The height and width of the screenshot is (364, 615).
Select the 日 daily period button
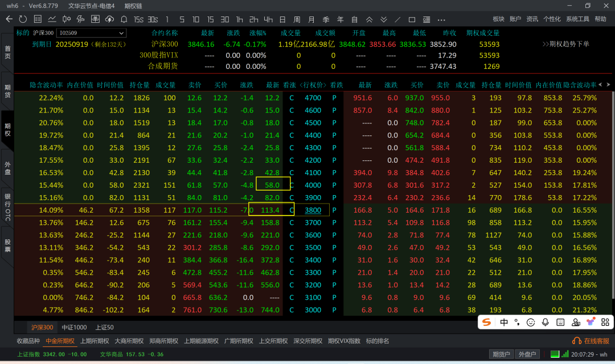[x=282, y=19]
